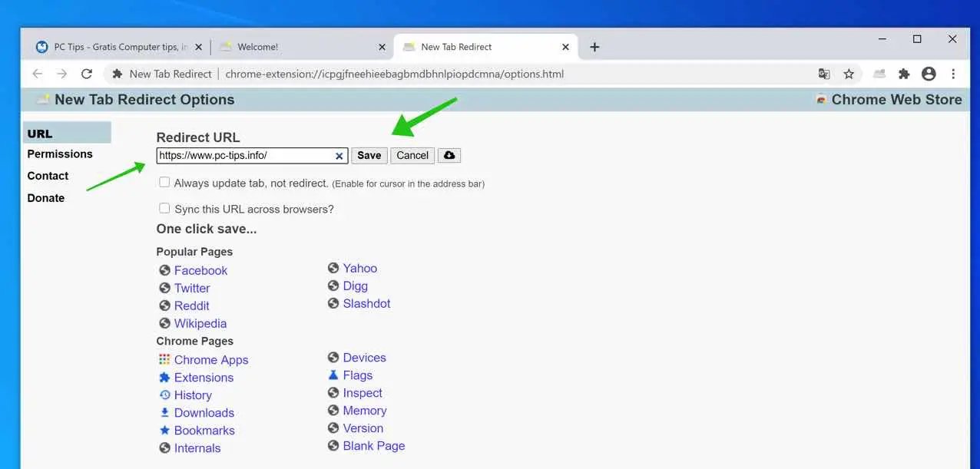Switch to the Welcome! browser tab
This screenshot has height=469, width=980.
coord(302,47)
